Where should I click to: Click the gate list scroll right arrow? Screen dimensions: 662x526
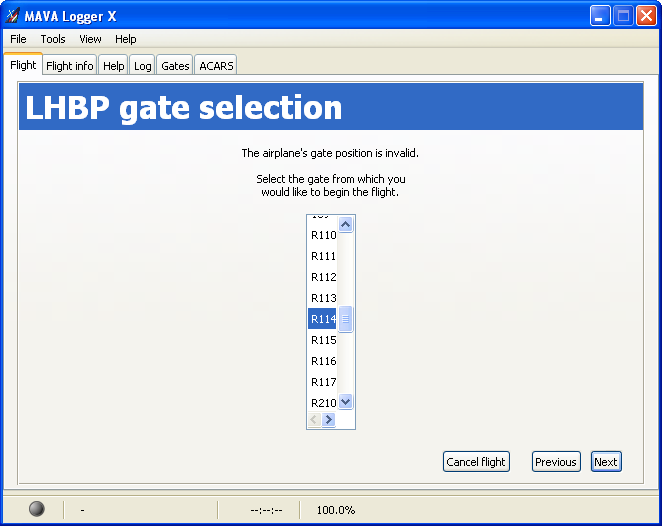tap(328, 420)
